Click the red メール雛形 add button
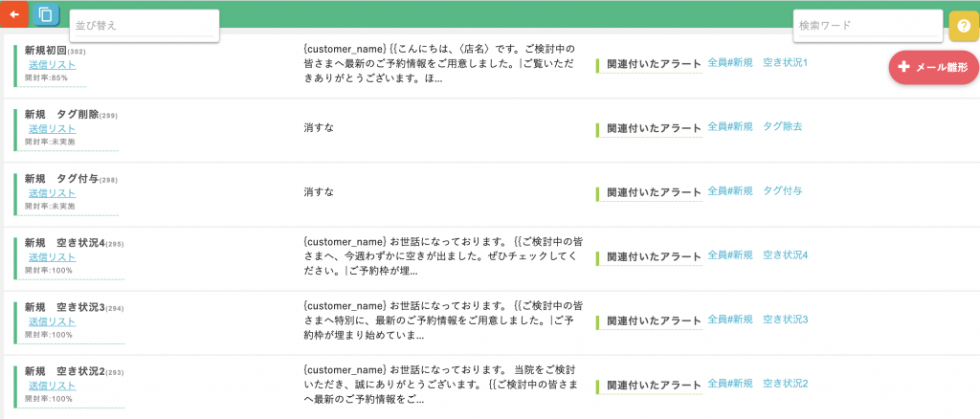Image resolution: width=980 pixels, height=419 pixels. (x=933, y=68)
